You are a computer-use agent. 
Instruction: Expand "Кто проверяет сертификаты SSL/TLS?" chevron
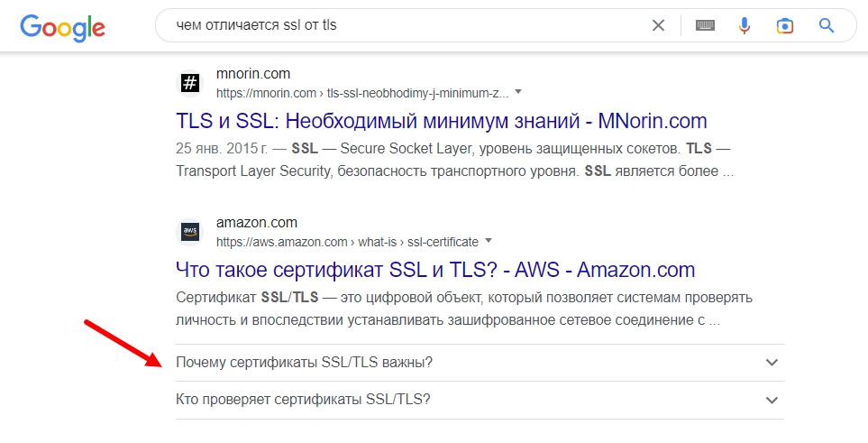(x=771, y=400)
